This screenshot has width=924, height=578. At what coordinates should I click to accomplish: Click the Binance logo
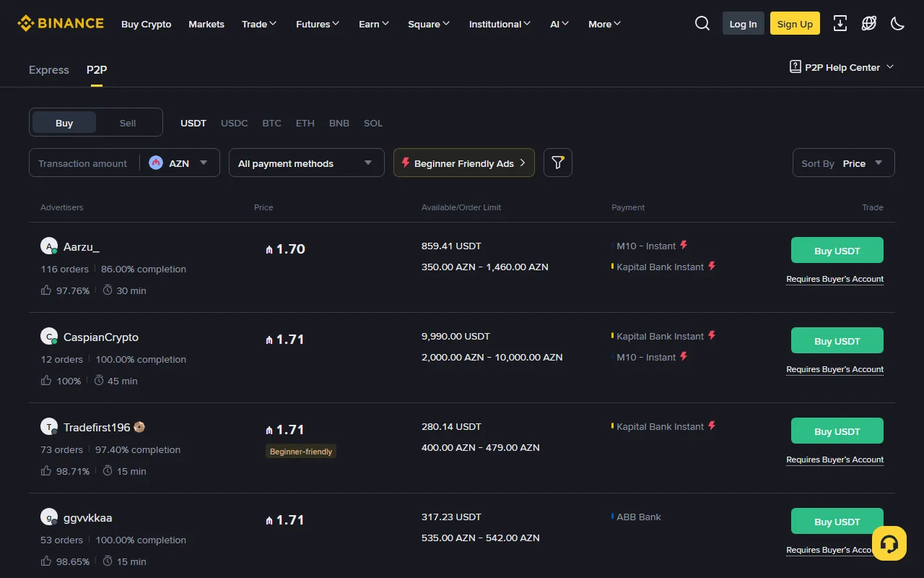[61, 24]
